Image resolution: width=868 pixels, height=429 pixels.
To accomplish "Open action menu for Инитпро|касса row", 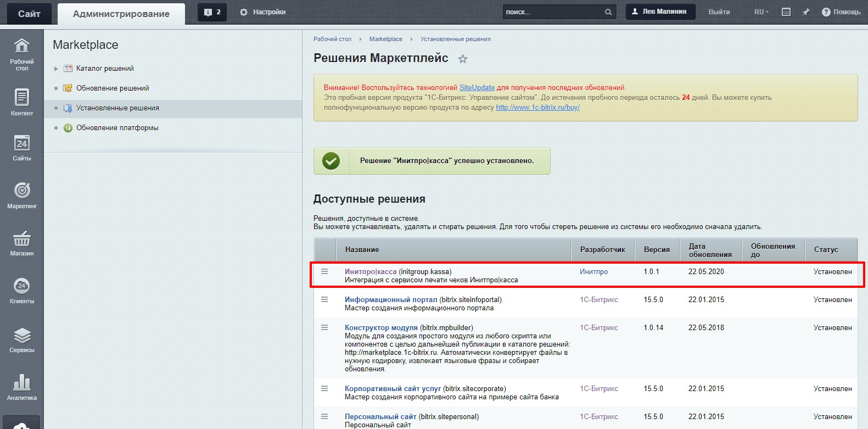I will [x=324, y=271].
